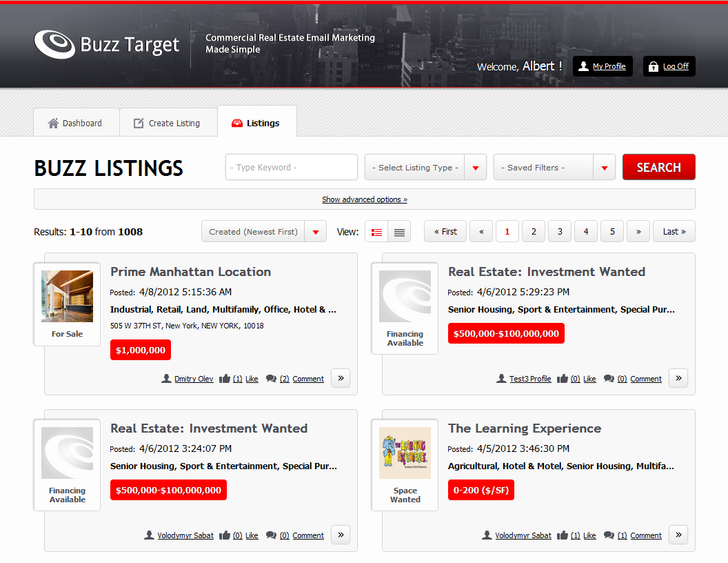Click the Buzz Target logo icon
Image resolution: width=728 pixels, height=563 pixels.
tap(54, 44)
